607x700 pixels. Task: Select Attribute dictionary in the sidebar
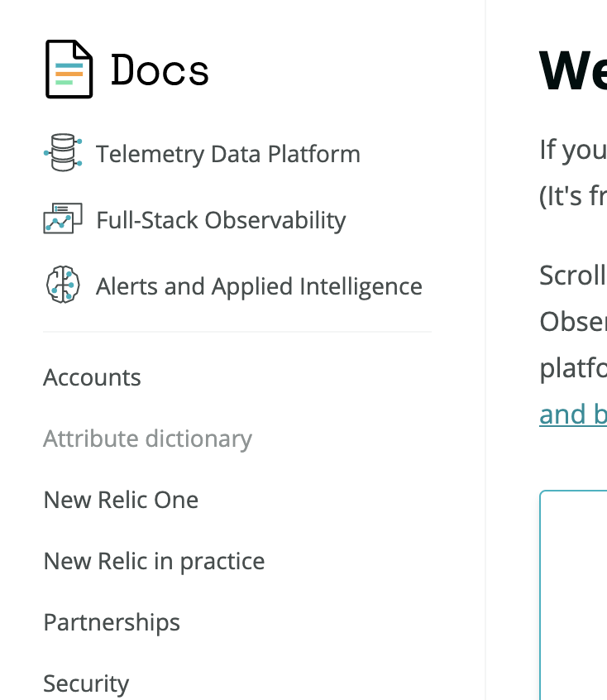(147, 439)
